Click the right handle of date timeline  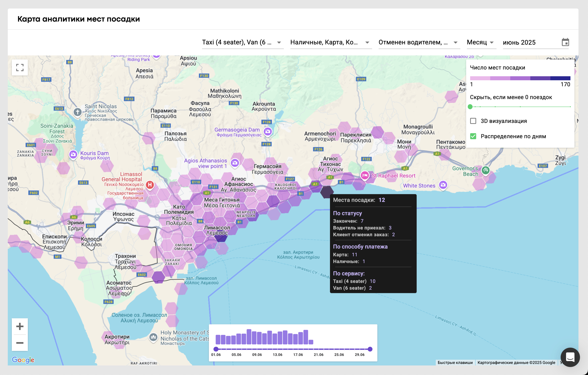click(x=370, y=349)
